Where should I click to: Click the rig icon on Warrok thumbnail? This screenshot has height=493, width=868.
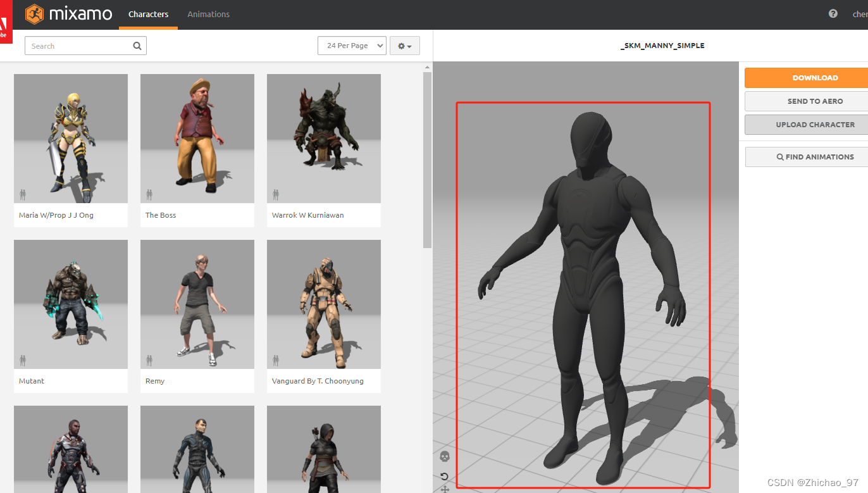(276, 194)
